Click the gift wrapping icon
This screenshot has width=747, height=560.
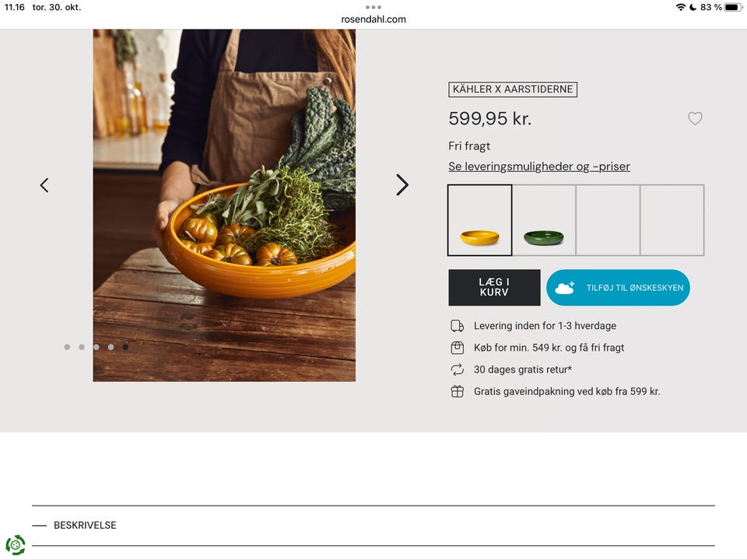457,391
